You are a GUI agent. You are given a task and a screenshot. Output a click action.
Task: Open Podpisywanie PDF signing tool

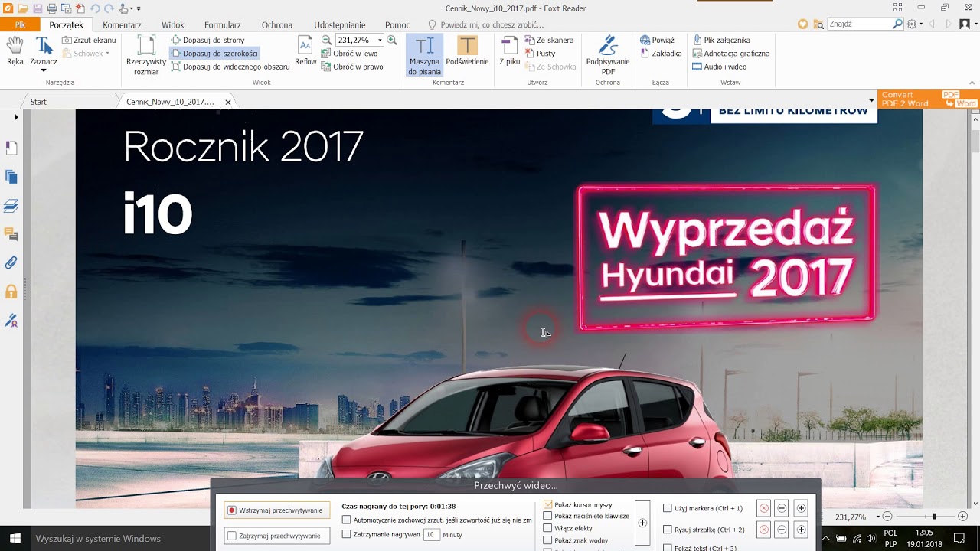tap(608, 55)
